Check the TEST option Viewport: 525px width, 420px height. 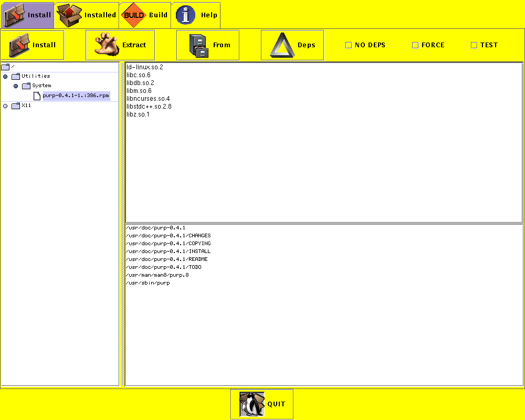coord(474,45)
